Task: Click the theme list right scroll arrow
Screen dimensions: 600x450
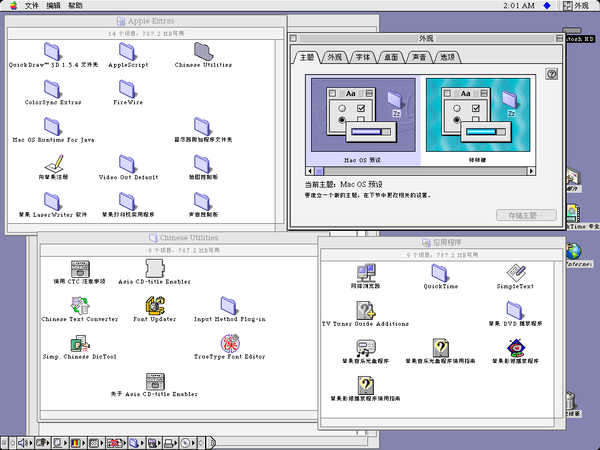Action: point(531,171)
